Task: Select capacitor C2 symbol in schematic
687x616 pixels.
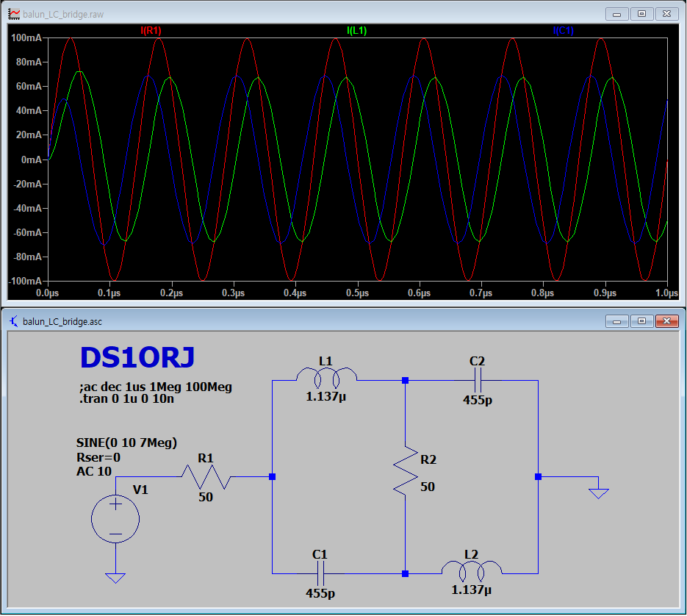Action: coord(478,380)
